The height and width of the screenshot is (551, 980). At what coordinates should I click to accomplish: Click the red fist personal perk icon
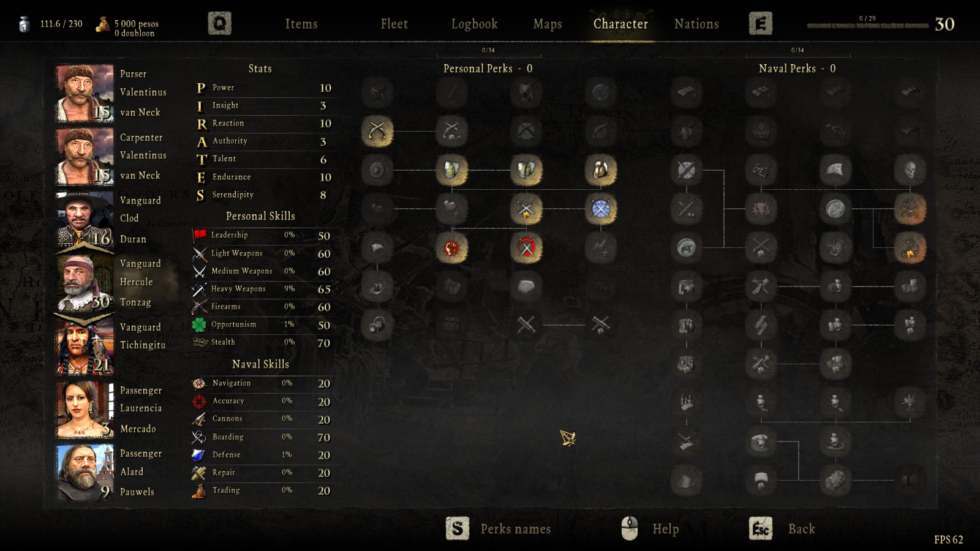[451, 248]
